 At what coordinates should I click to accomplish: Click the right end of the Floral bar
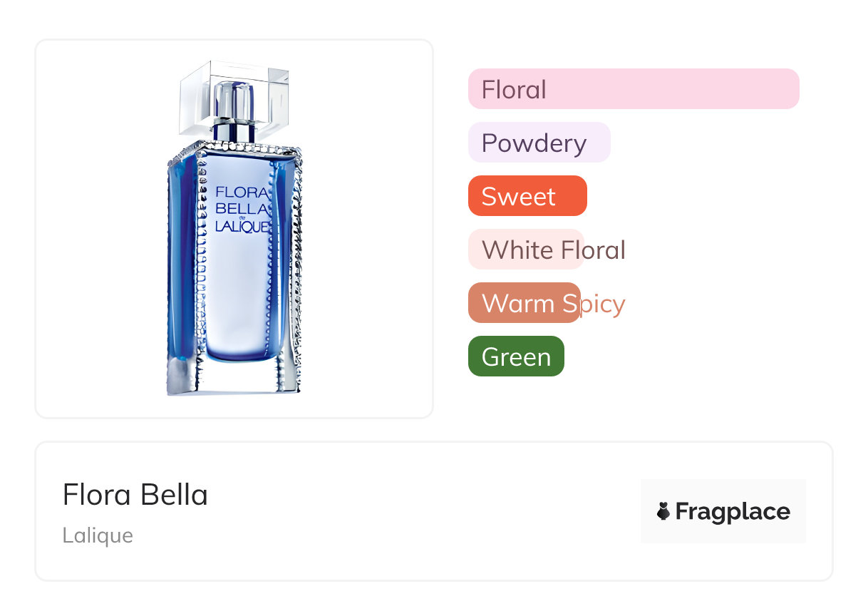pos(787,89)
